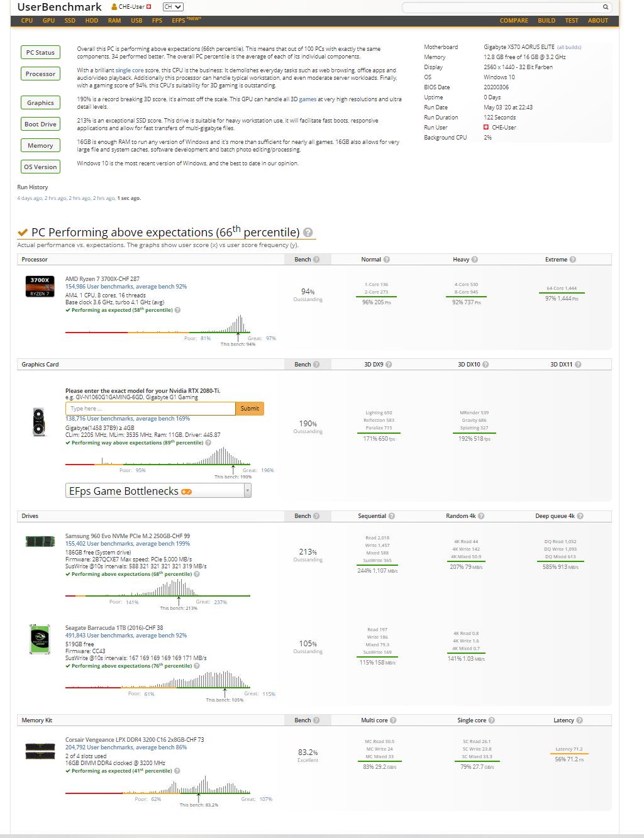The width and height of the screenshot is (644, 838).
Task: Click the OS Version button
Action: click(x=40, y=167)
